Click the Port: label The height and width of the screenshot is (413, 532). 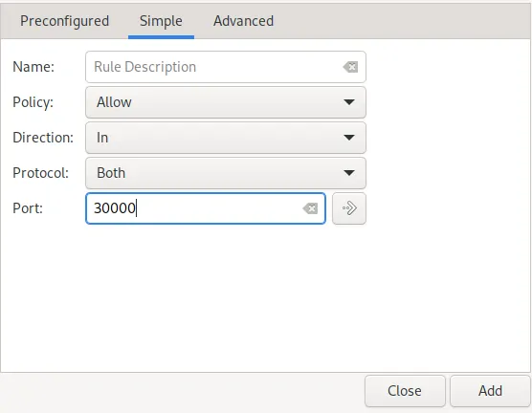[x=28, y=208]
